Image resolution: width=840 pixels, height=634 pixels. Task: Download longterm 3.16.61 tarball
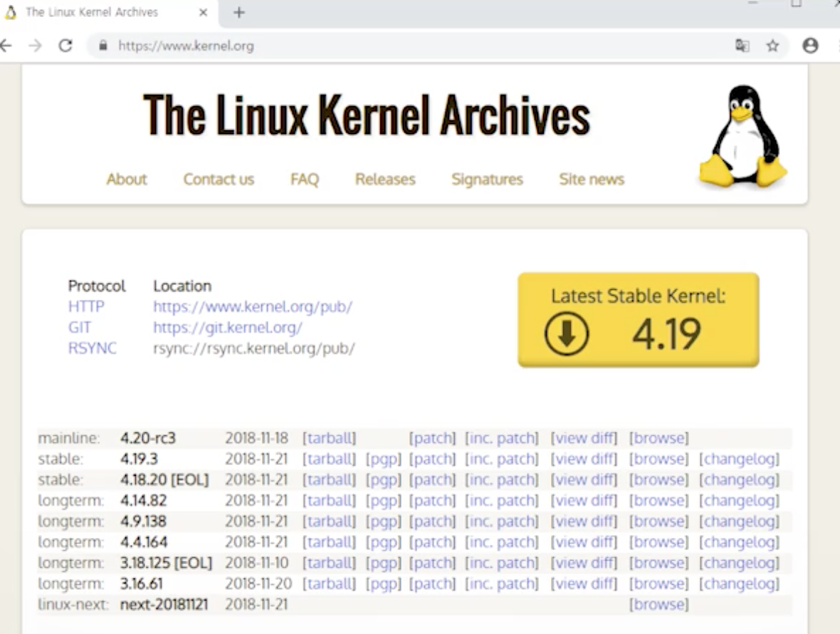click(x=329, y=583)
